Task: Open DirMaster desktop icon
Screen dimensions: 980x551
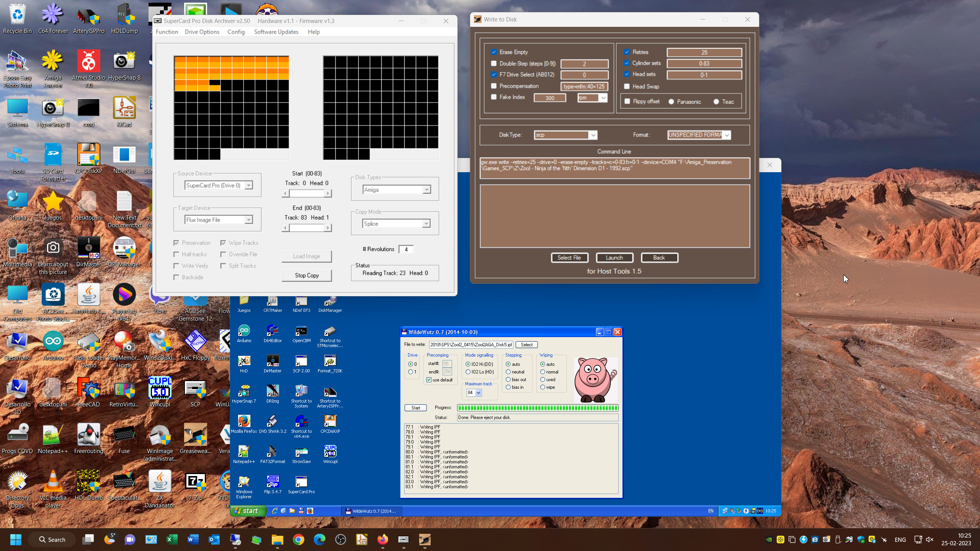Action: [88, 252]
